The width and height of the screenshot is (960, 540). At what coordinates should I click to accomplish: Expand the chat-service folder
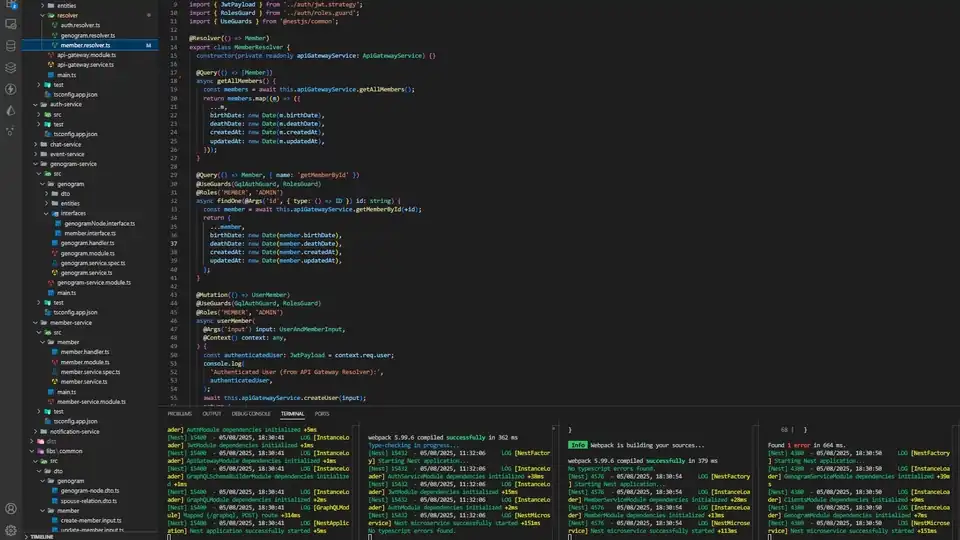(65, 144)
